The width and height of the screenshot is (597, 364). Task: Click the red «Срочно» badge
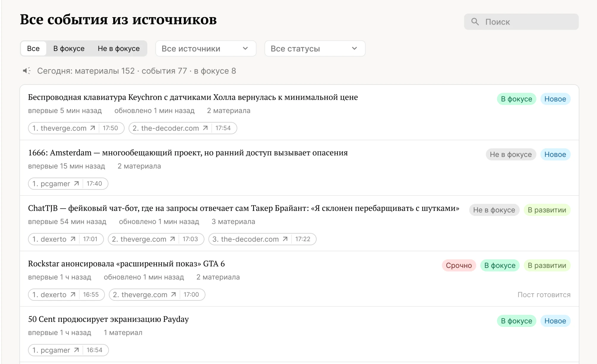point(459,265)
